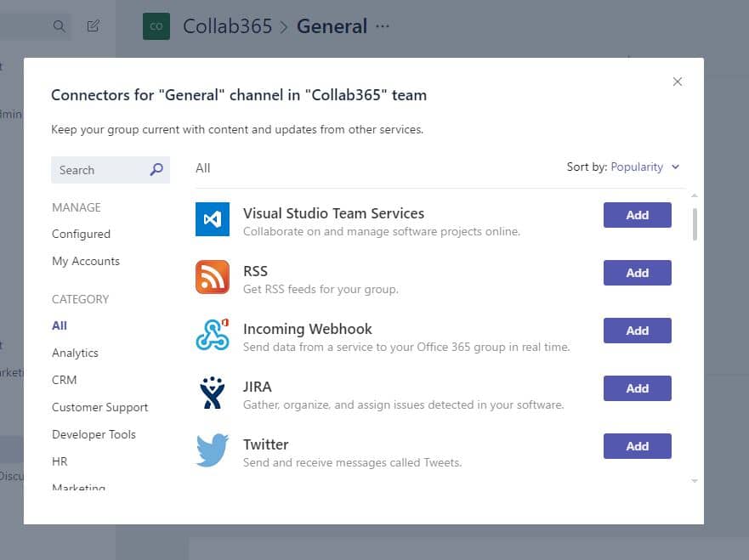Image resolution: width=749 pixels, height=560 pixels.
Task: Click the connector list scrollbar thumb
Action: coord(695,224)
